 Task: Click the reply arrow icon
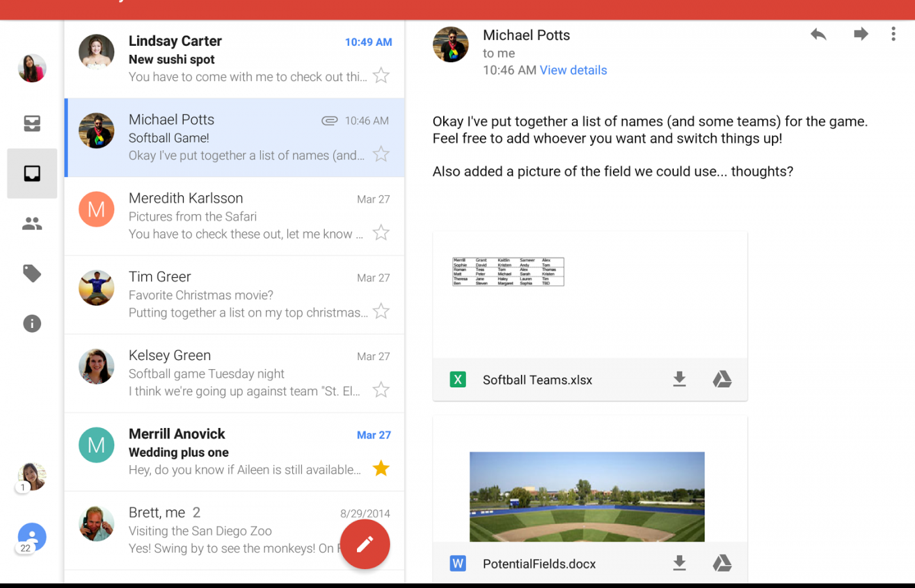tap(818, 35)
